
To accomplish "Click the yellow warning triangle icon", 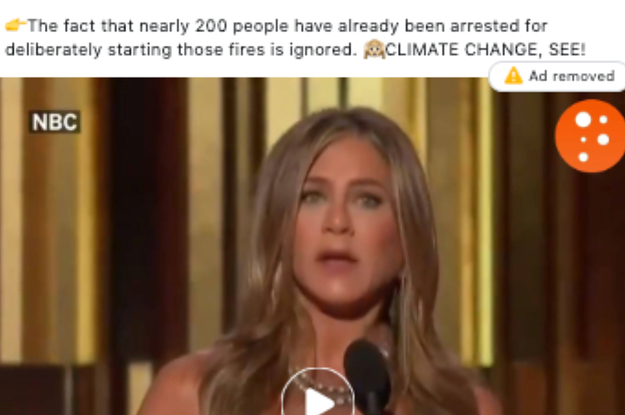I will pos(513,76).
